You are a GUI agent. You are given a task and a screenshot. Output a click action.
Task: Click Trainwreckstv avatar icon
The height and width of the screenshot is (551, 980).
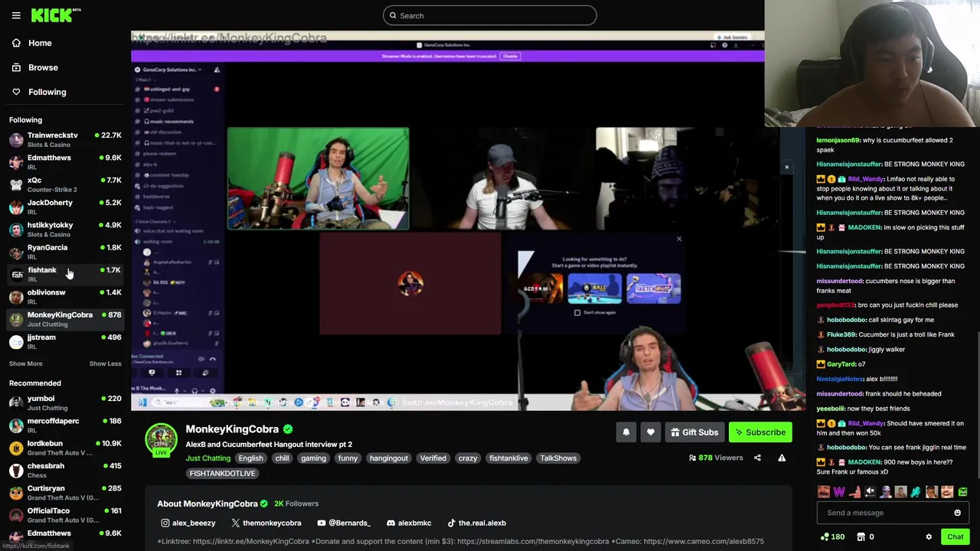point(16,139)
